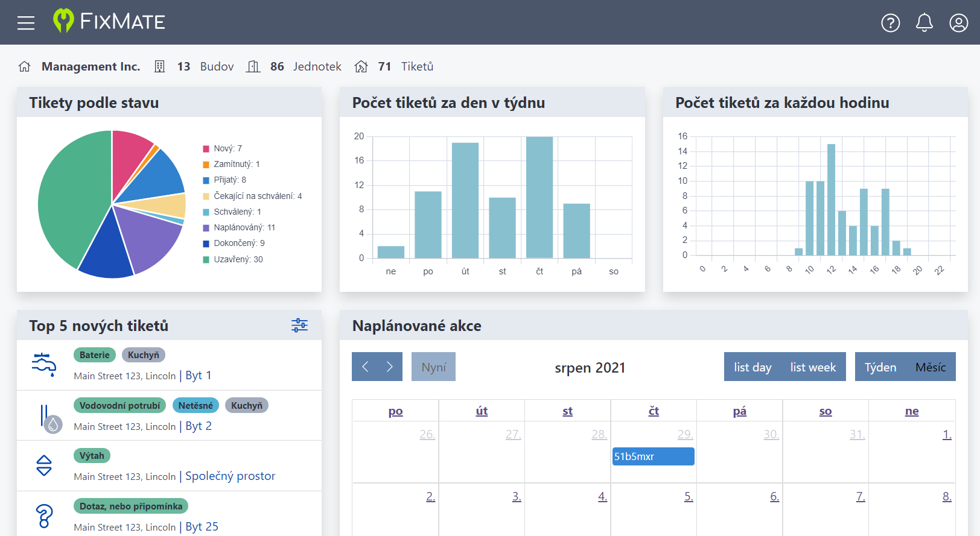Go to previous month in calendar

click(x=365, y=367)
